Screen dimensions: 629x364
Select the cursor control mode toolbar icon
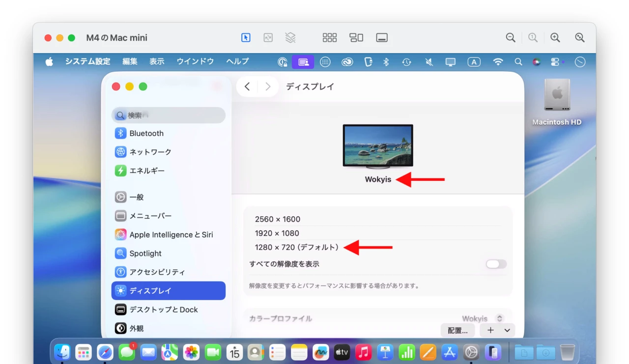[x=246, y=37]
